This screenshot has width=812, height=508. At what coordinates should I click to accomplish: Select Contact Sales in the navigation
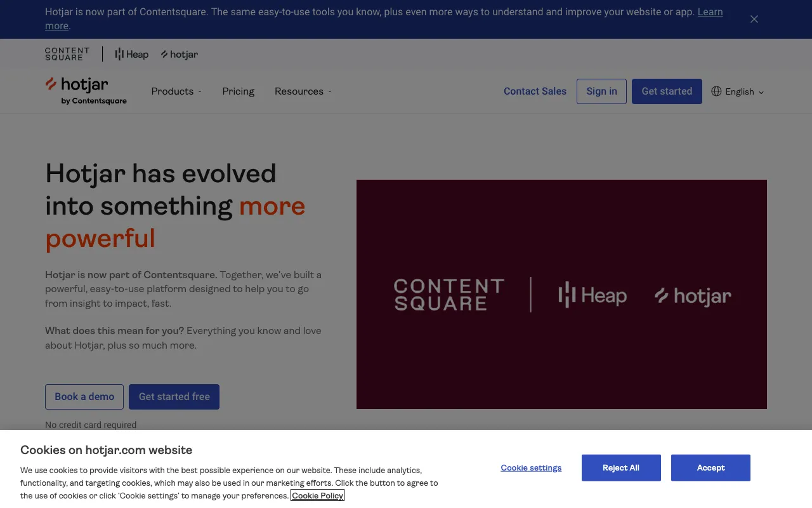pos(535,91)
